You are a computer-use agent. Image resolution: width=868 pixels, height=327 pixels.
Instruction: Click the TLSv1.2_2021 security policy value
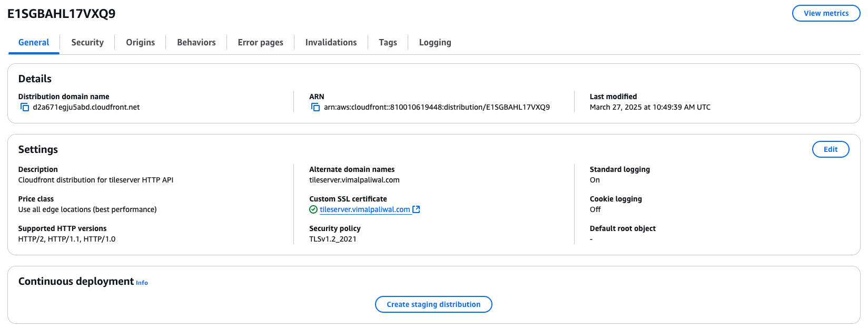tap(333, 239)
